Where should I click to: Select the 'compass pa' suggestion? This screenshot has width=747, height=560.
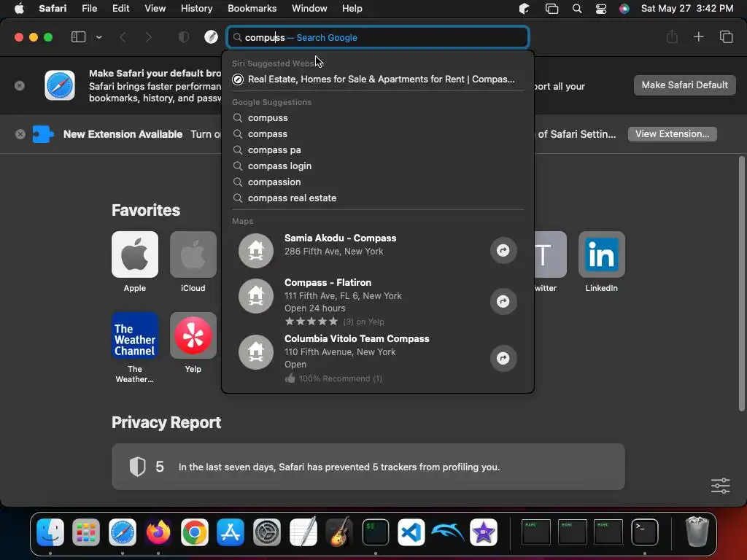coord(378,150)
